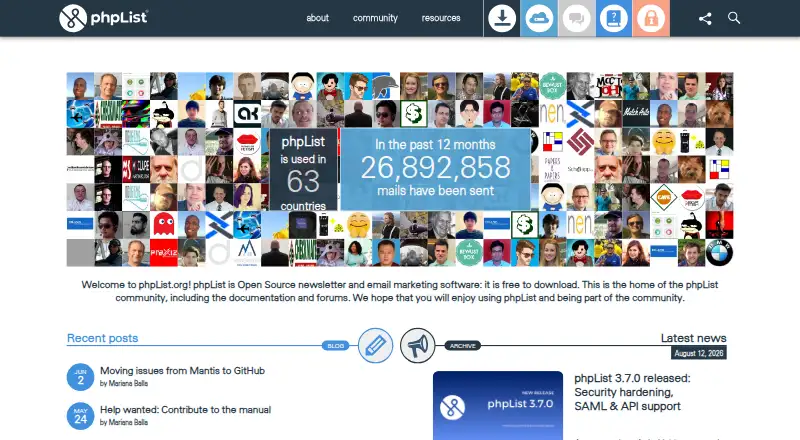This screenshot has height=440, width=800.
Task: Open the search magnifier icon
Action: pos(734,18)
